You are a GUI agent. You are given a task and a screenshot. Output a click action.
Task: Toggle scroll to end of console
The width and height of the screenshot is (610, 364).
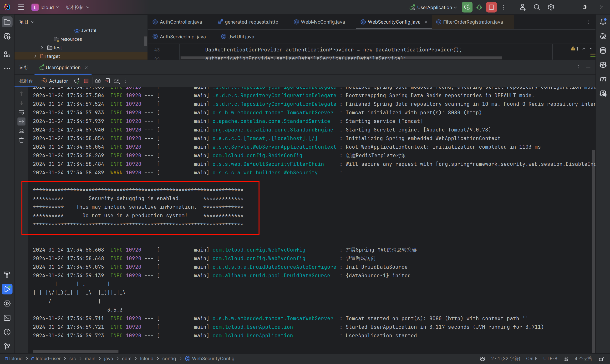[x=22, y=121]
